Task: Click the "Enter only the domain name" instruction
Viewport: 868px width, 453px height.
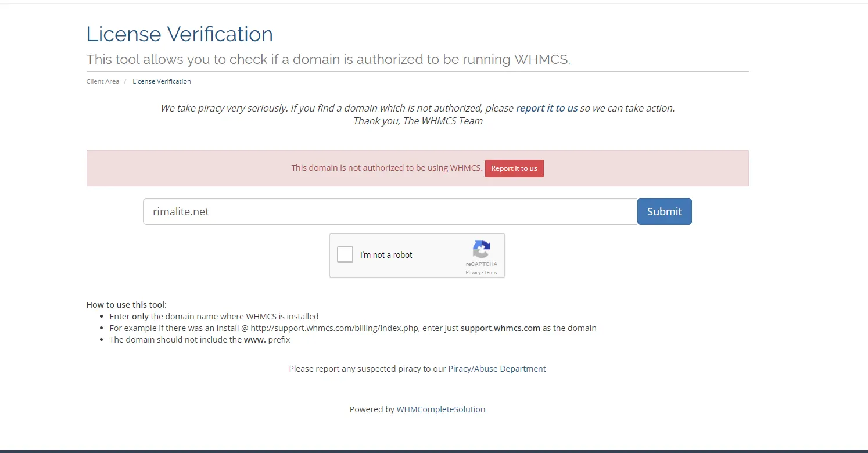Action: (214, 317)
